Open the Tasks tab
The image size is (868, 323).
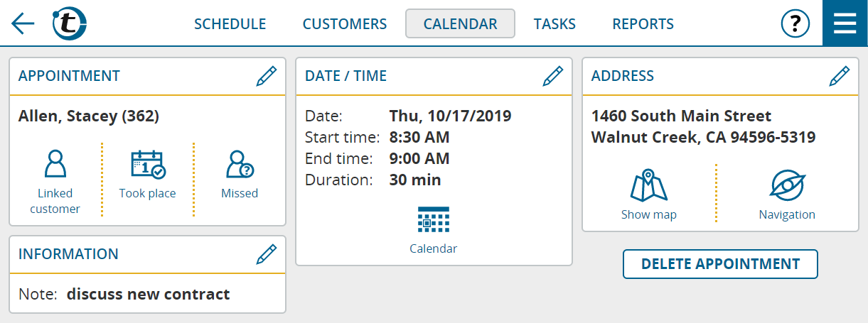pos(554,23)
